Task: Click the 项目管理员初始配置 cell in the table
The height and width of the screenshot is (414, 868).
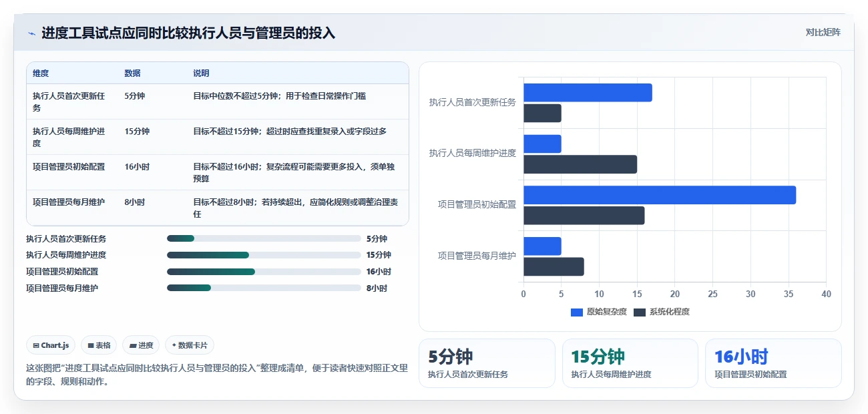Action: click(x=69, y=167)
